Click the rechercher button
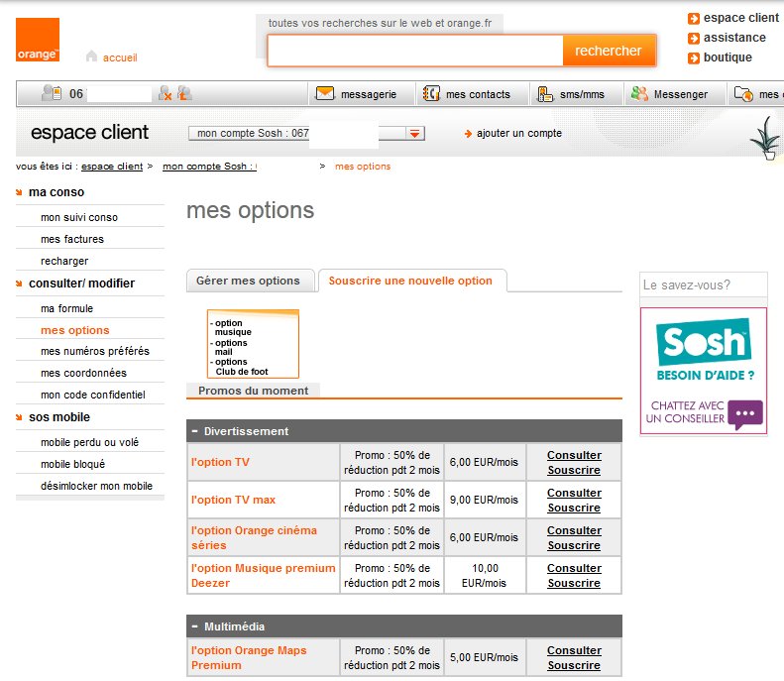The image size is (784, 681). pyautogui.click(x=609, y=51)
